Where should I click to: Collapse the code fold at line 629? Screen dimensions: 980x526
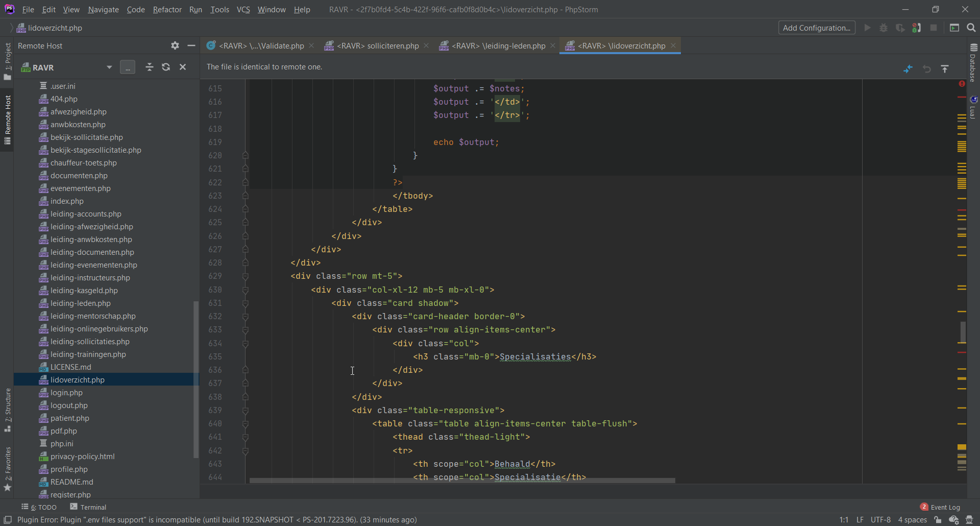coord(246,276)
